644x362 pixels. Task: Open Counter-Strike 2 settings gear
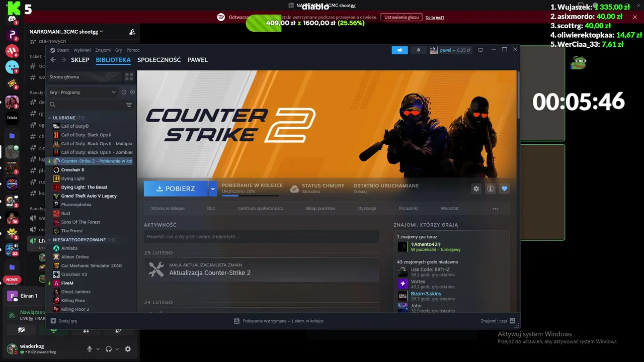(476, 189)
